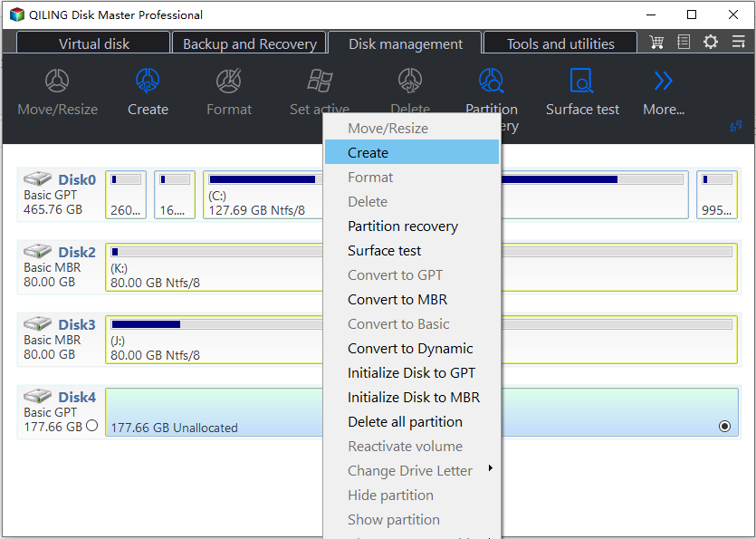756x539 pixels.
Task: Click the Disk0 drive icon
Action: click(x=38, y=178)
